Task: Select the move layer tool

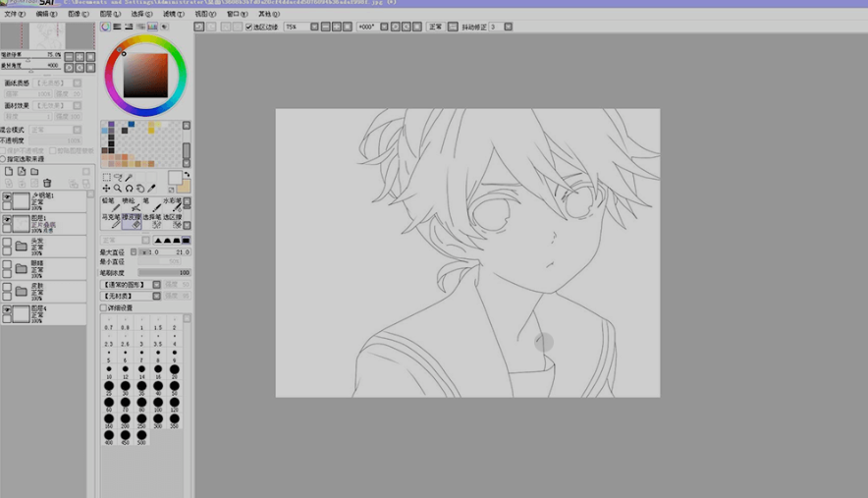Action: [107, 189]
